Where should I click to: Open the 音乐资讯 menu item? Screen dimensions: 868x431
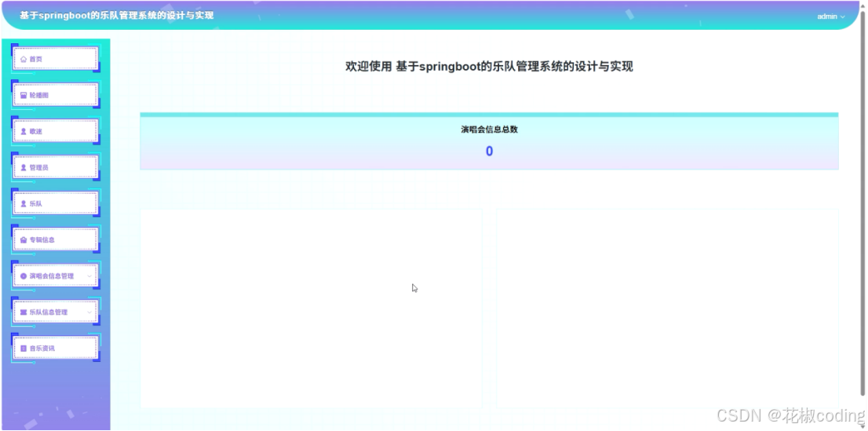[x=56, y=349]
